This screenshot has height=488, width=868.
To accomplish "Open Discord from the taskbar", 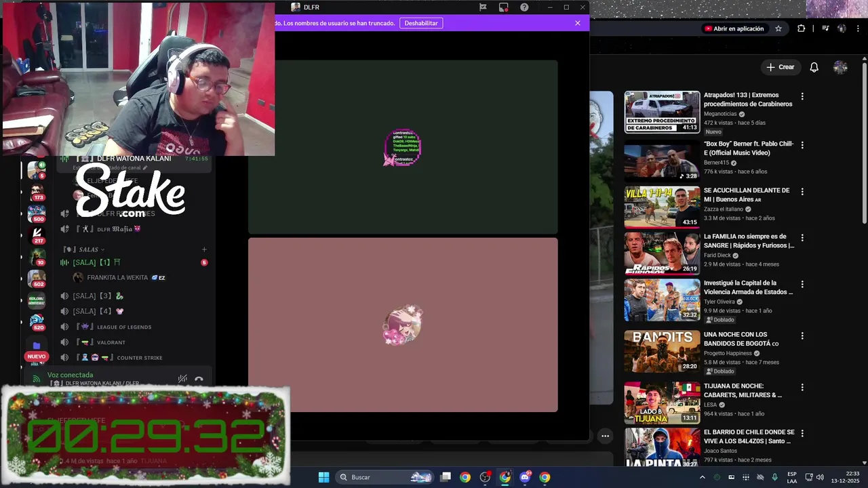I will [x=525, y=477].
